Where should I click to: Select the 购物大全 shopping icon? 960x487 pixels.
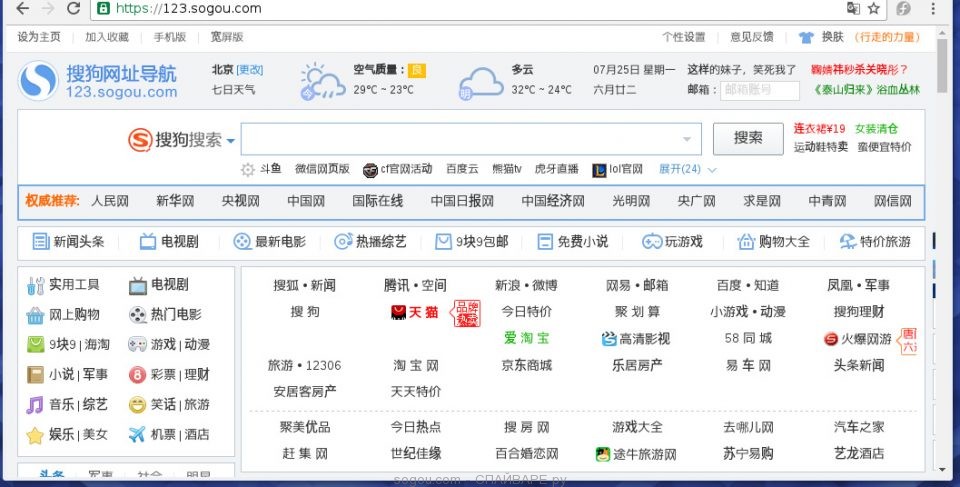point(746,241)
